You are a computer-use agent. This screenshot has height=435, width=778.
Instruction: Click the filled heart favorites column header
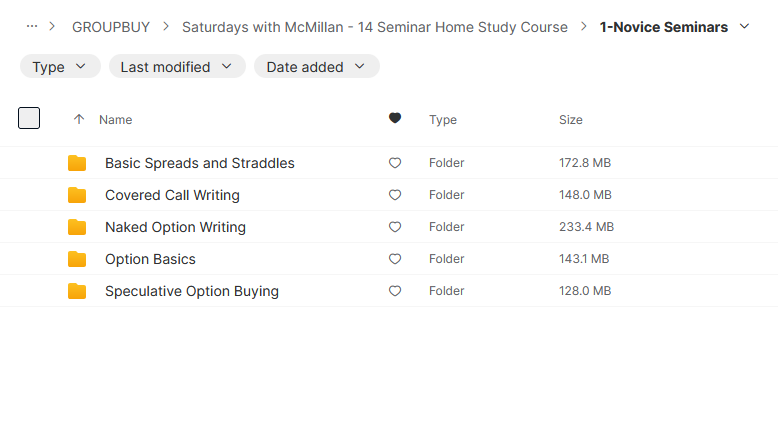click(395, 118)
